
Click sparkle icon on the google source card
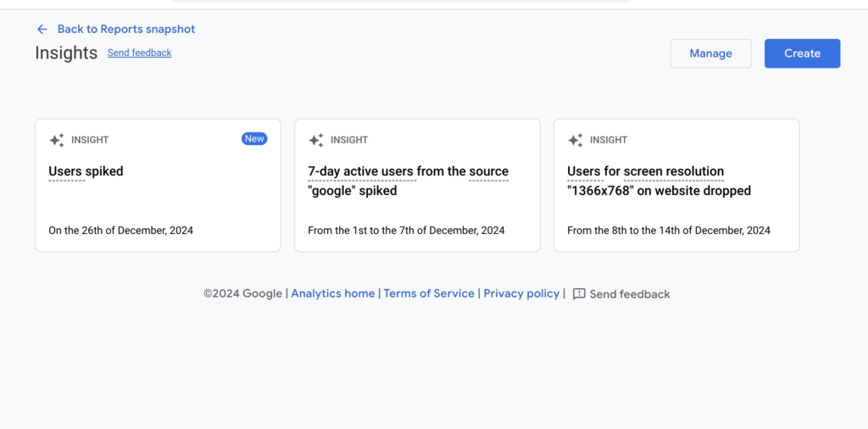(316, 140)
